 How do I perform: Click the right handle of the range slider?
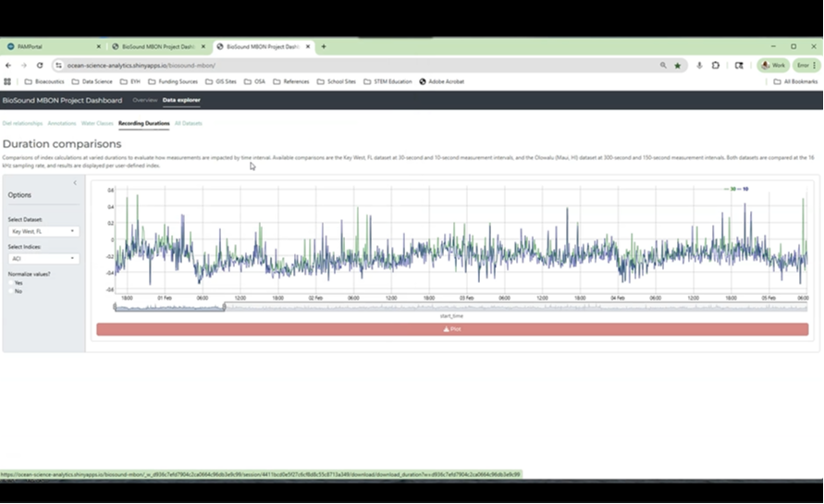pyautogui.click(x=224, y=306)
